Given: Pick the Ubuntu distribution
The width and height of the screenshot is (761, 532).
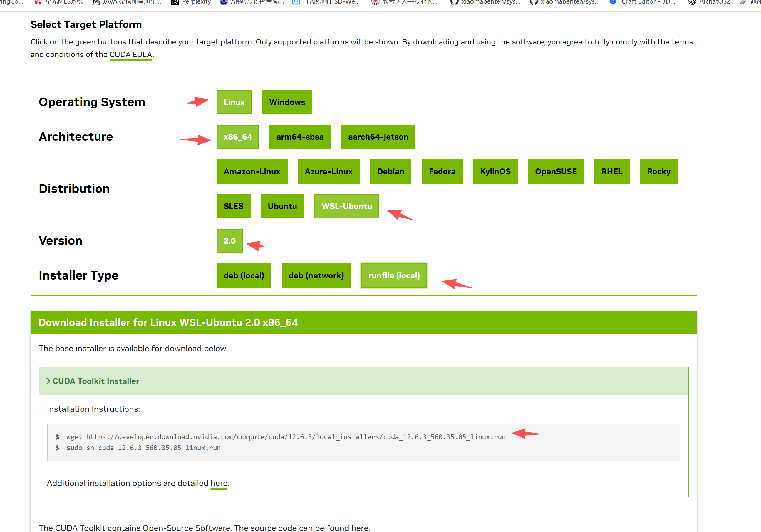Looking at the screenshot, I should tap(282, 206).
